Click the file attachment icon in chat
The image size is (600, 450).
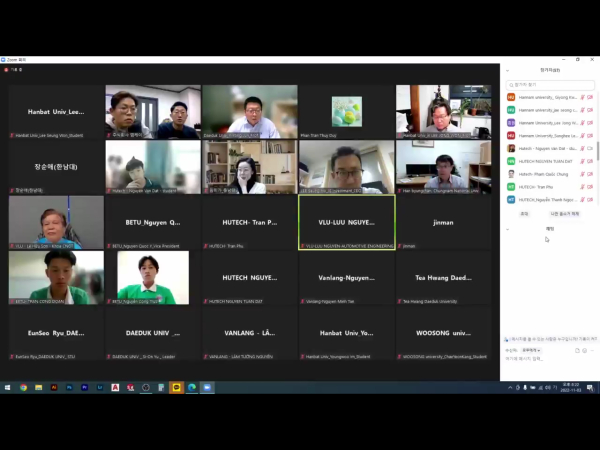pos(577,350)
